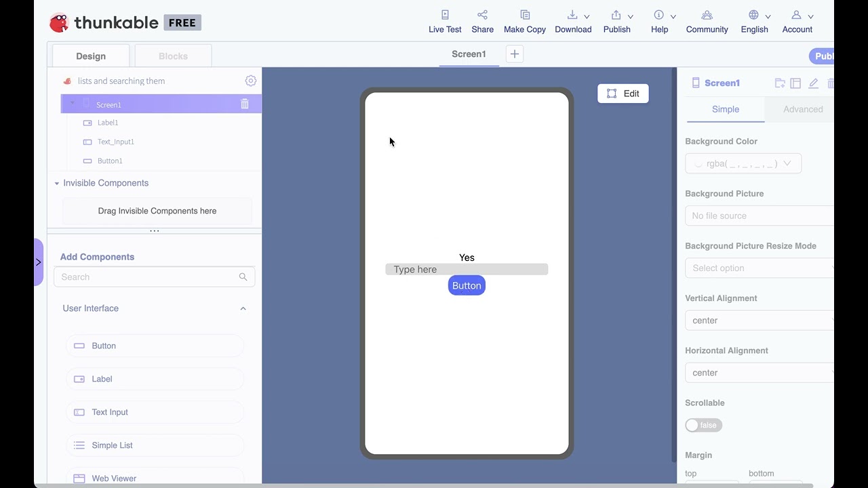
Task: Open the English language menu
Action: pyautogui.click(x=755, y=22)
